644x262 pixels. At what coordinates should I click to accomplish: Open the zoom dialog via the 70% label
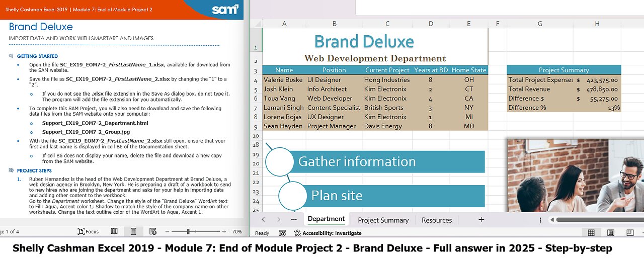(237, 232)
